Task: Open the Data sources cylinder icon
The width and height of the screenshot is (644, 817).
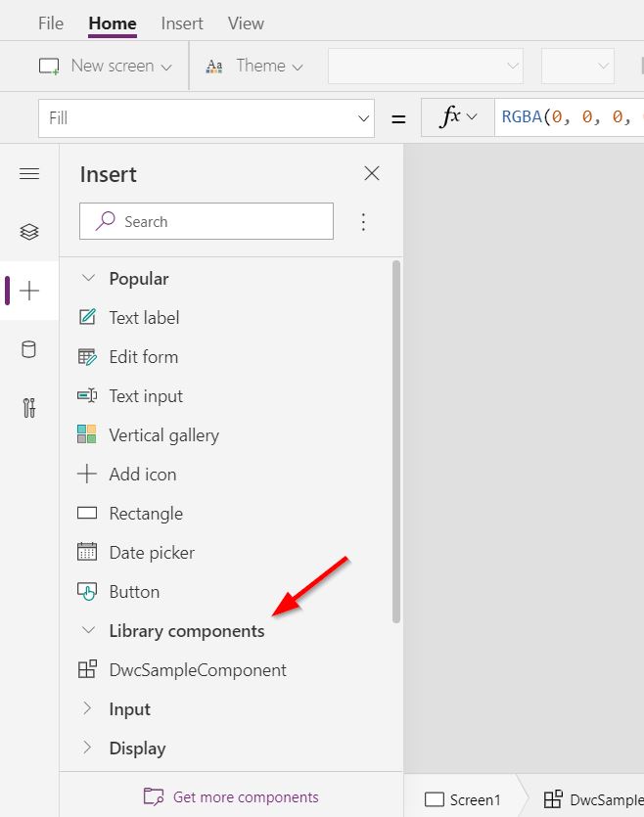Action: point(28,349)
